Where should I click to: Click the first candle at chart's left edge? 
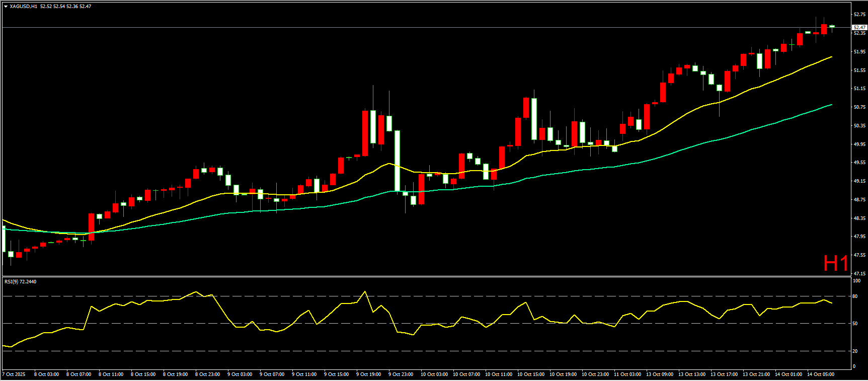pyautogui.click(x=4, y=239)
